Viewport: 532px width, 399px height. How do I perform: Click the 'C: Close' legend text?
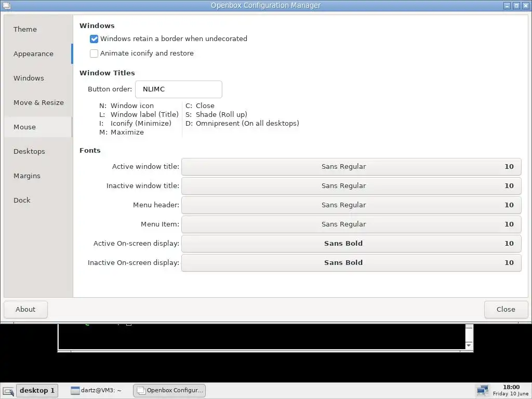tap(200, 106)
